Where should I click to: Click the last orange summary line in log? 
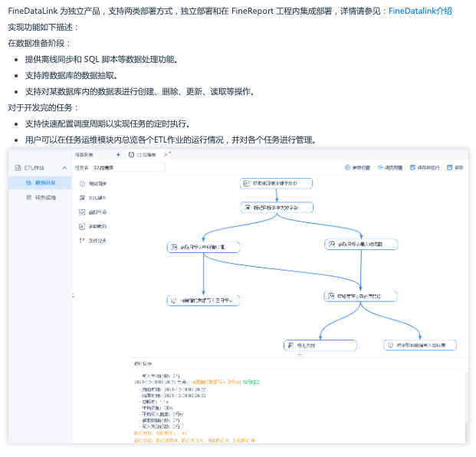click(194, 440)
